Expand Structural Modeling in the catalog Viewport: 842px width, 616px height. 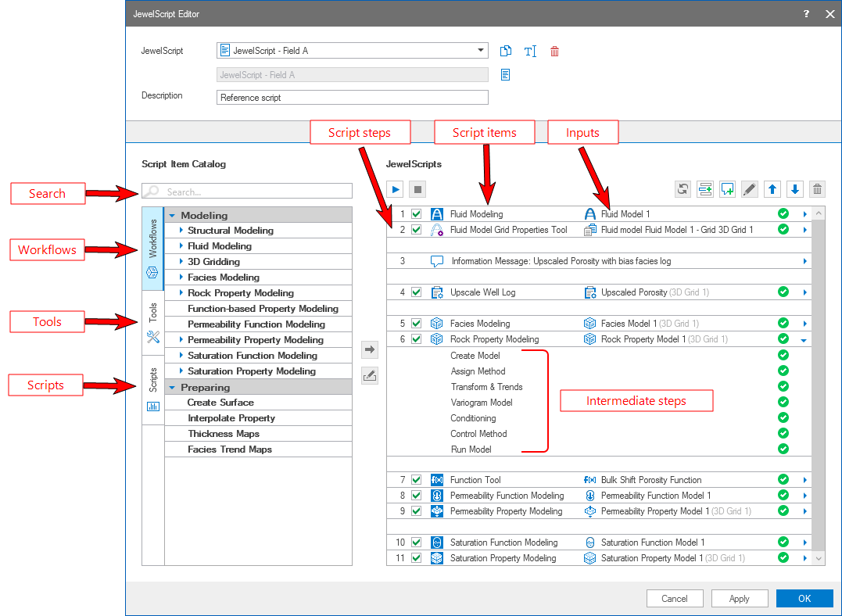click(x=181, y=231)
